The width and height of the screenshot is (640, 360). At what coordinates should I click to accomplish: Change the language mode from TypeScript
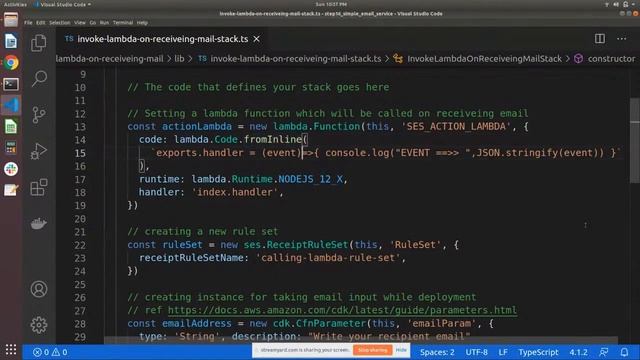tap(538, 352)
